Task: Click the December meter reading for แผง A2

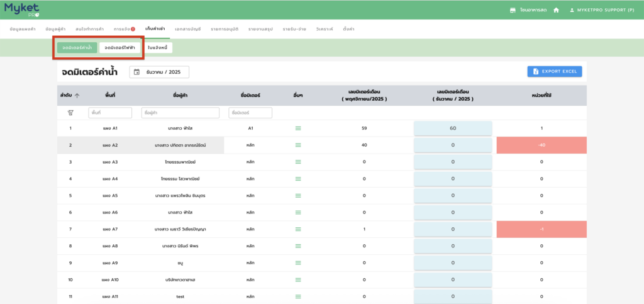Action: click(453, 145)
